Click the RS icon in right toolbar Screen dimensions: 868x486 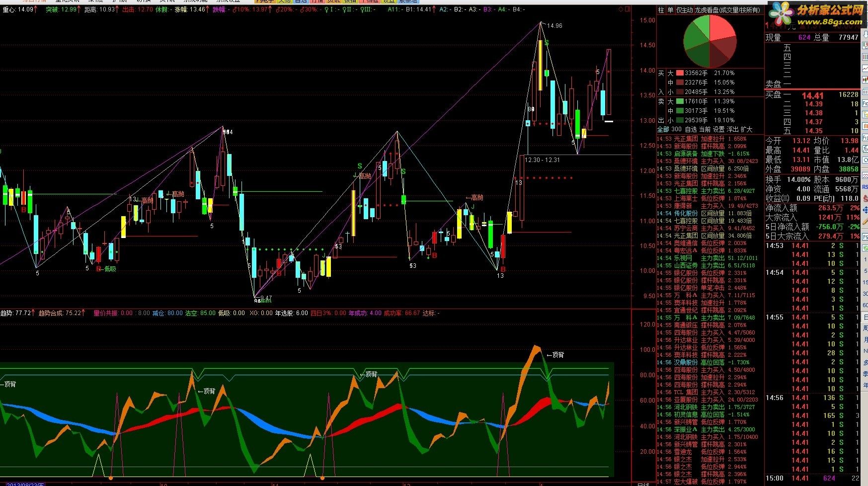(865, 187)
